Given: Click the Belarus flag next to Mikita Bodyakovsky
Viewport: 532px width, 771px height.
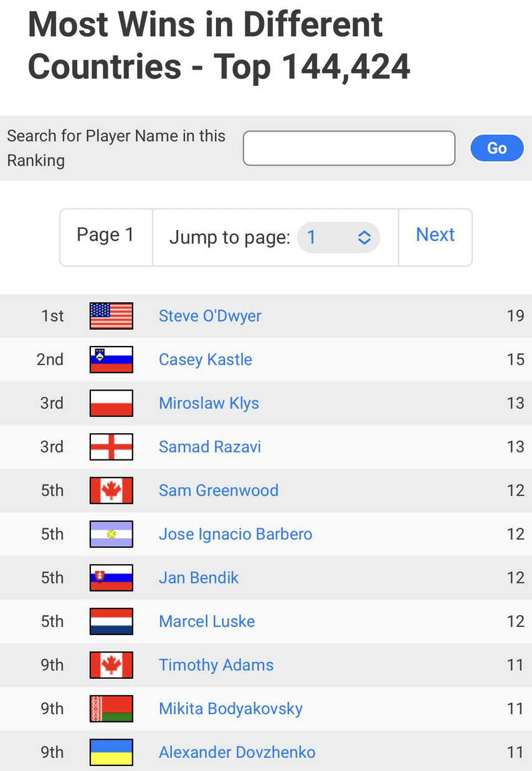Looking at the screenshot, I should pyautogui.click(x=112, y=709).
